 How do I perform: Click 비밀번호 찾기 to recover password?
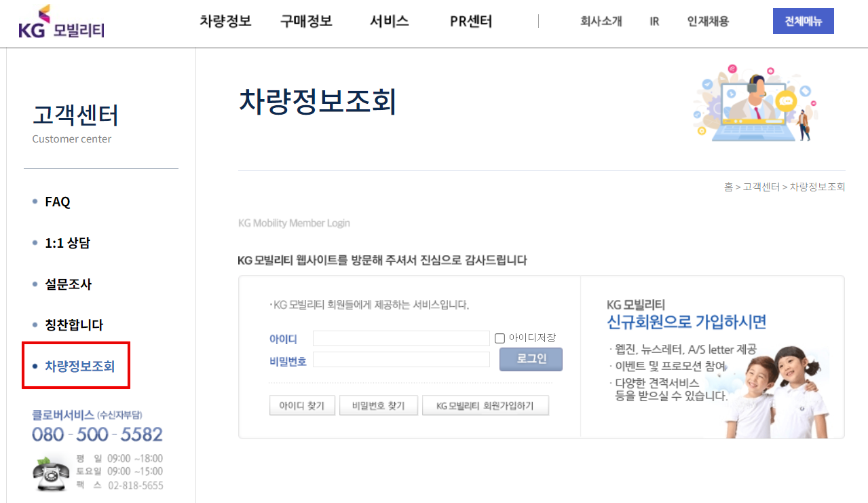379,405
